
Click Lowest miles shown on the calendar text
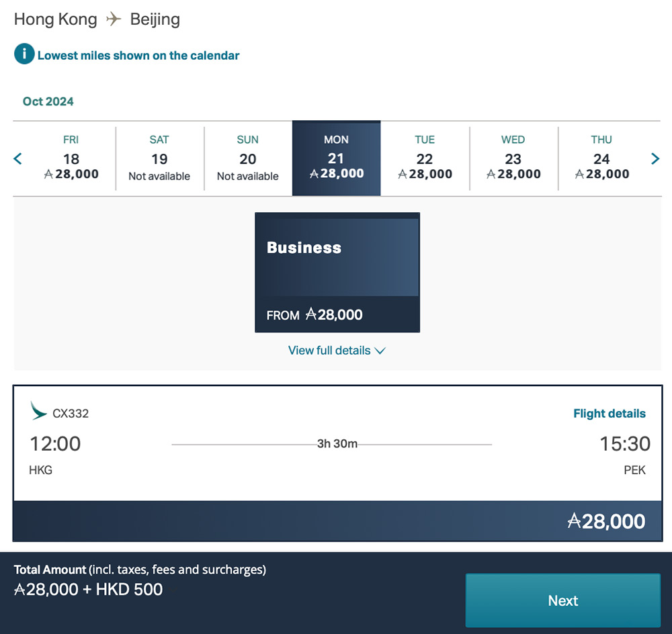point(138,56)
